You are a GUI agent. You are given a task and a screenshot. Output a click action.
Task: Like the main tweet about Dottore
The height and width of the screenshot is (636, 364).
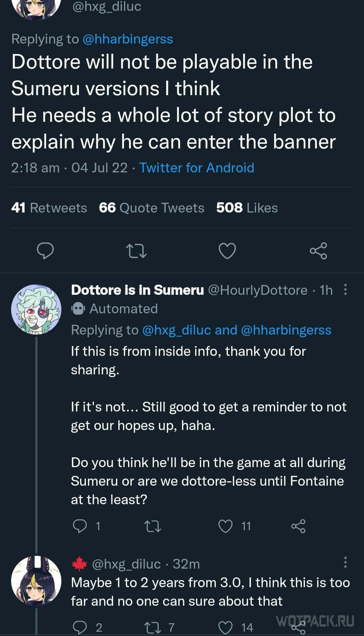tap(227, 251)
